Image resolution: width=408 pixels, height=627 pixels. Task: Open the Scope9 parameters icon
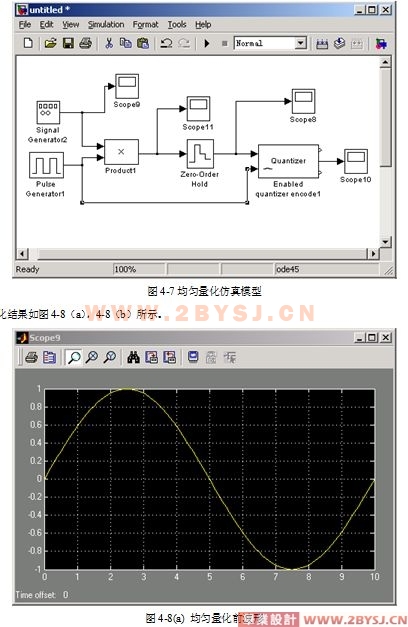[49, 357]
